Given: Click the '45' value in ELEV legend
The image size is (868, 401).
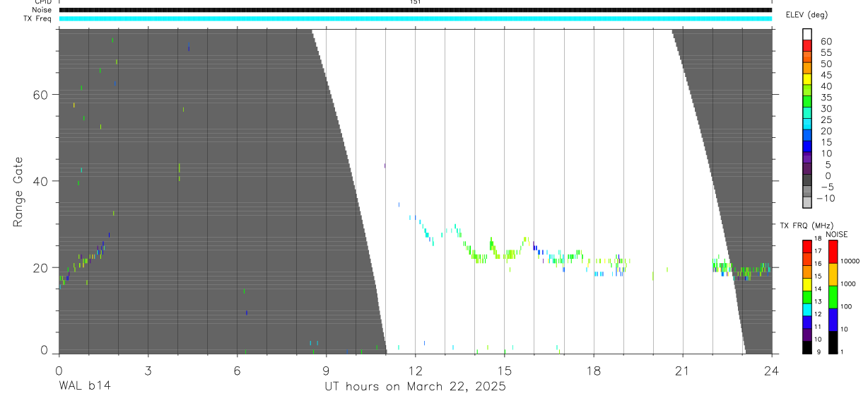Looking at the screenshot, I should [826, 75].
